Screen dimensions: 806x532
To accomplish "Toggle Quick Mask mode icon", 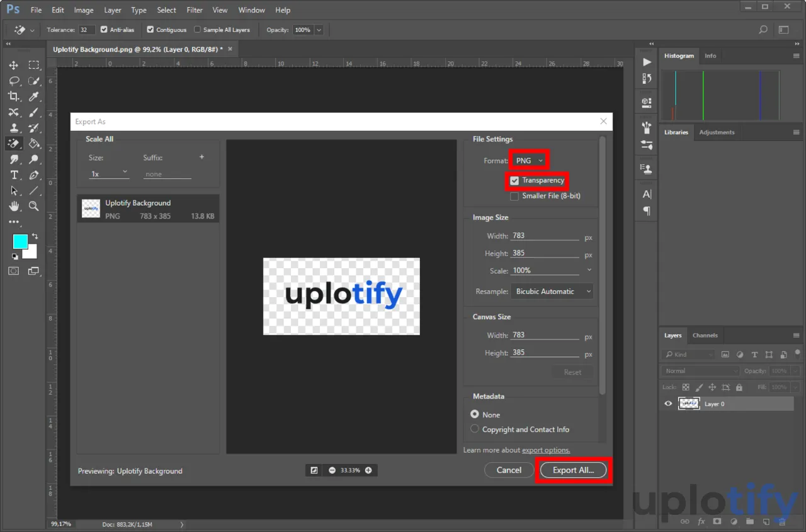I will [14, 271].
